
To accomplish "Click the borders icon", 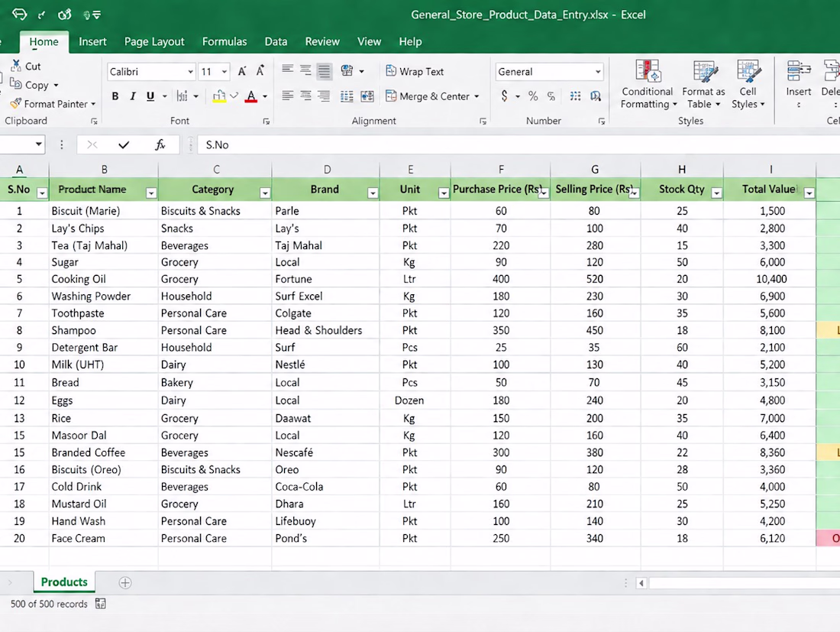I will pos(183,96).
